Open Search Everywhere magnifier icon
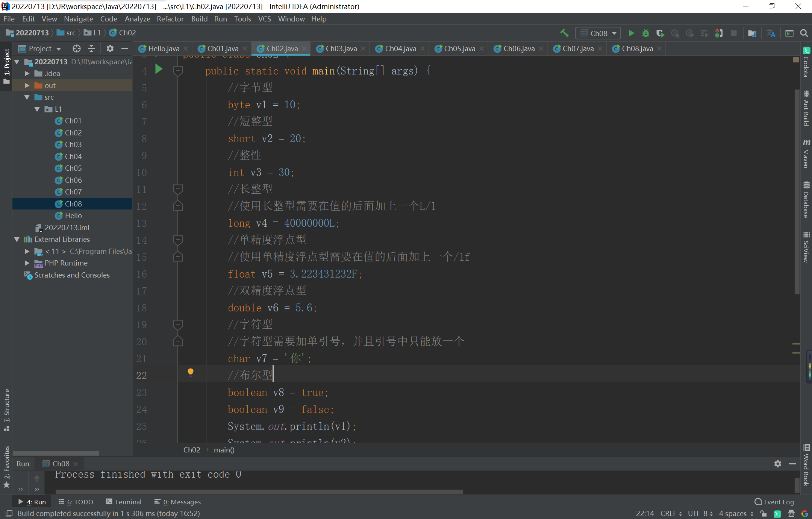The image size is (812, 519). click(x=804, y=33)
